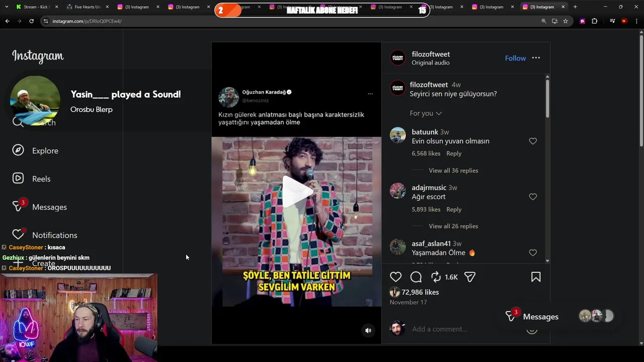Screen dimensions: 644x362
Task: Open Notifications in the sidebar
Action: pos(44,235)
